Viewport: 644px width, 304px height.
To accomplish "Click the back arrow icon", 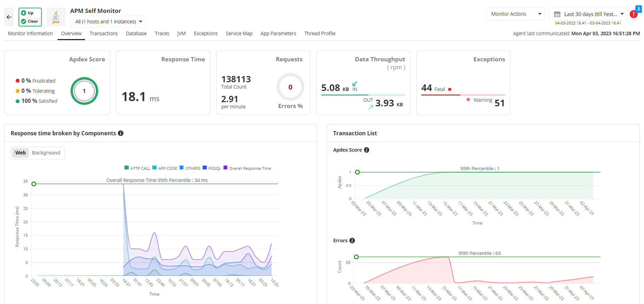I will 9,17.
